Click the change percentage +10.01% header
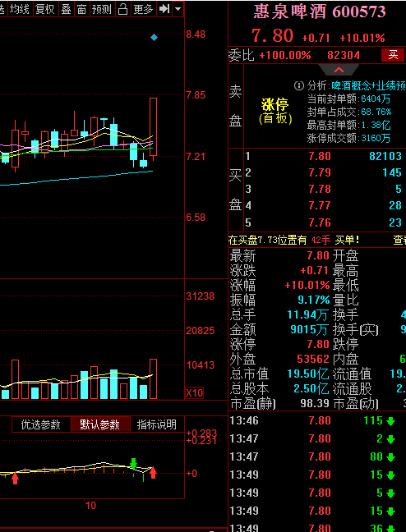This screenshot has width=406, height=532. pyautogui.click(x=362, y=38)
